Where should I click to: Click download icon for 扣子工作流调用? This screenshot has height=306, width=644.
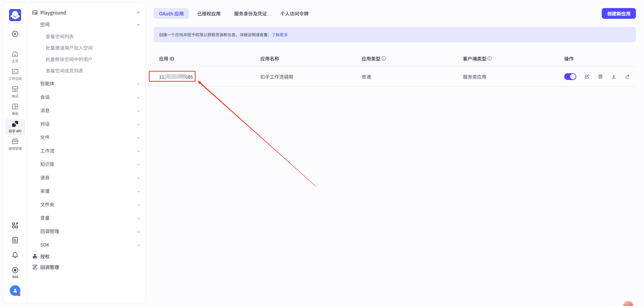pyautogui.click(x=614, y=77)
